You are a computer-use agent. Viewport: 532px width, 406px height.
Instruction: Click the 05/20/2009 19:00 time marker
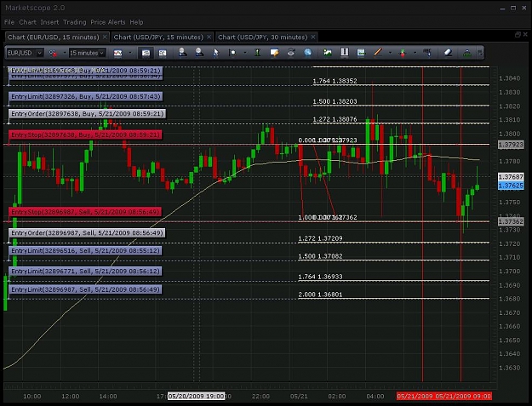[x=196, y=396]
